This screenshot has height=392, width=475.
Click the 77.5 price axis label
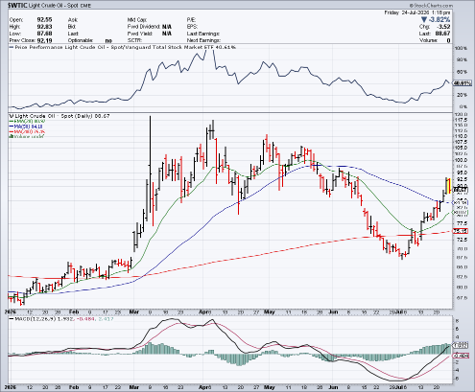(463, 223)
